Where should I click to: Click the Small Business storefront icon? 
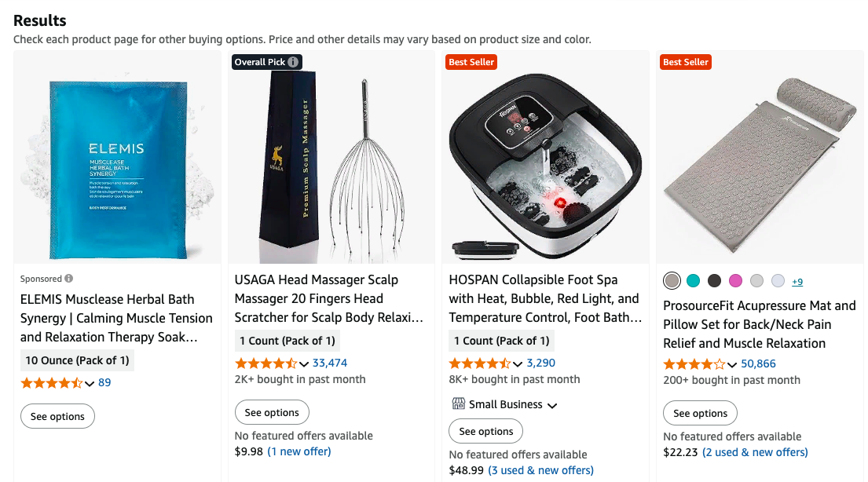[x=458, y=404]
